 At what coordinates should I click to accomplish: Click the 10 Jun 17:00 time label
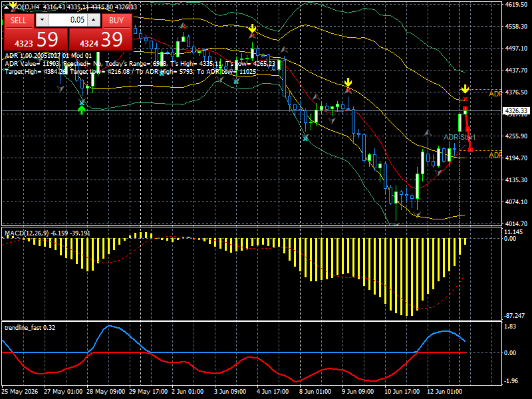tap(402, 391)
